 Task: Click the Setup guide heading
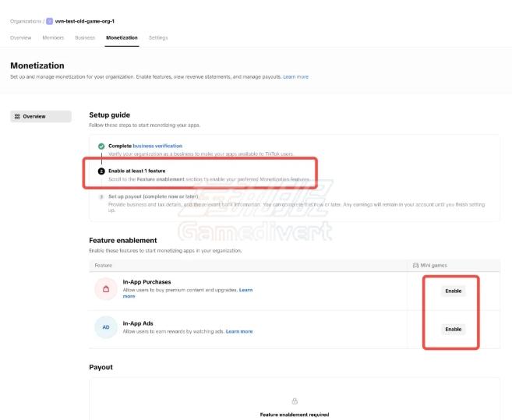[x=109, y=115]
